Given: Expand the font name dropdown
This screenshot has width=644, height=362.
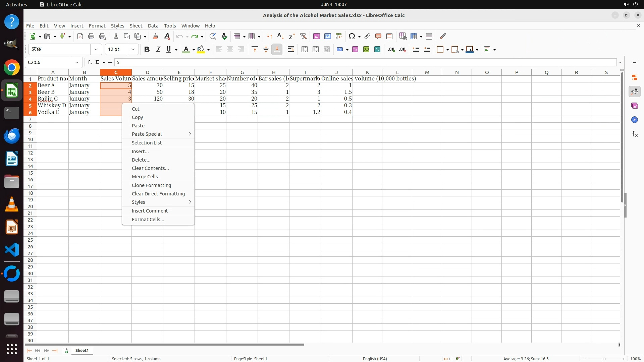Looking at the screenshot, I should coord(96,50).
